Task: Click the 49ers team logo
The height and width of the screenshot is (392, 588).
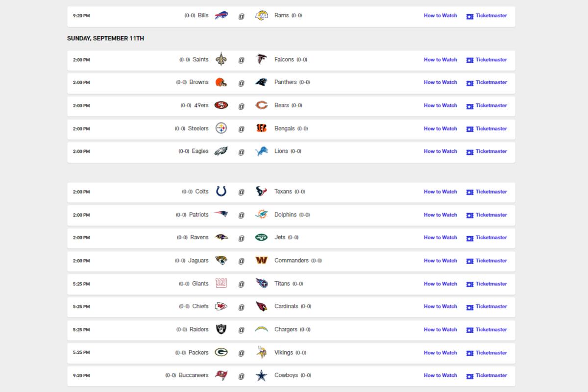Action: 221,105
